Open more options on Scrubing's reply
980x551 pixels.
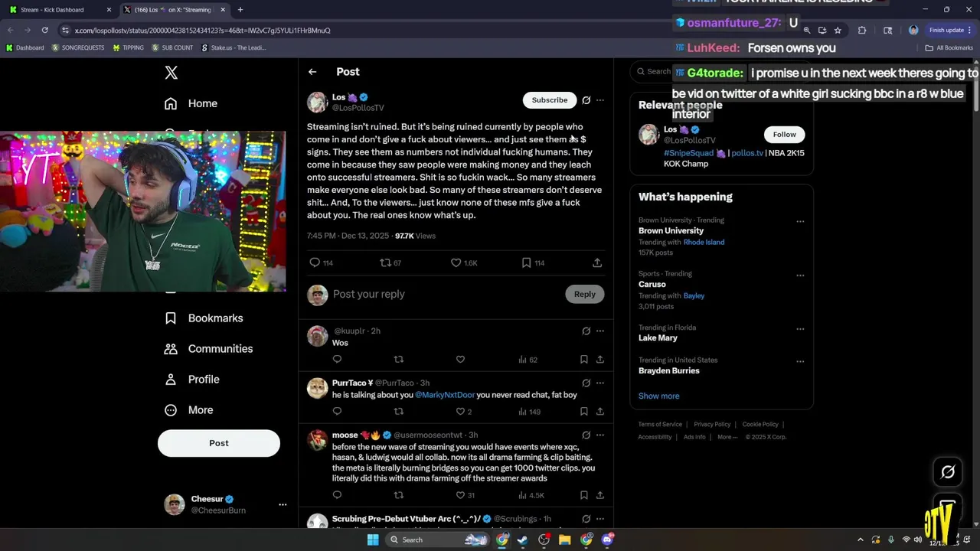click(600, 519)
